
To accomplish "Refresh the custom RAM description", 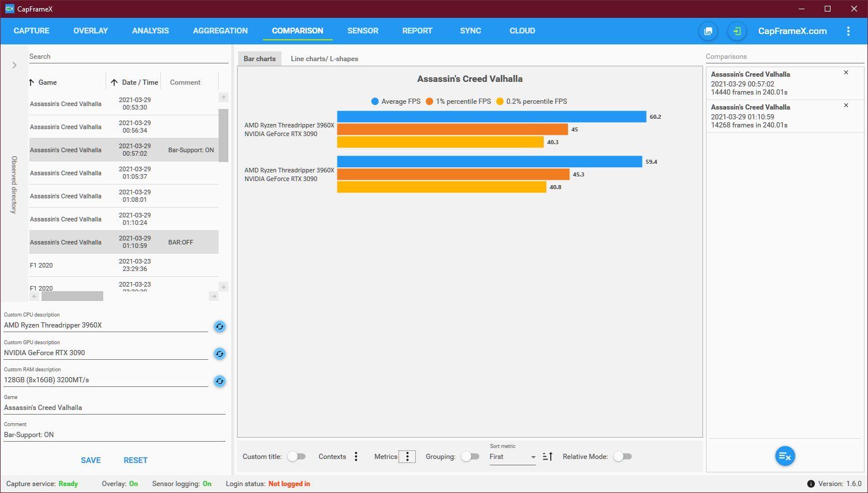I will point(220,381).
